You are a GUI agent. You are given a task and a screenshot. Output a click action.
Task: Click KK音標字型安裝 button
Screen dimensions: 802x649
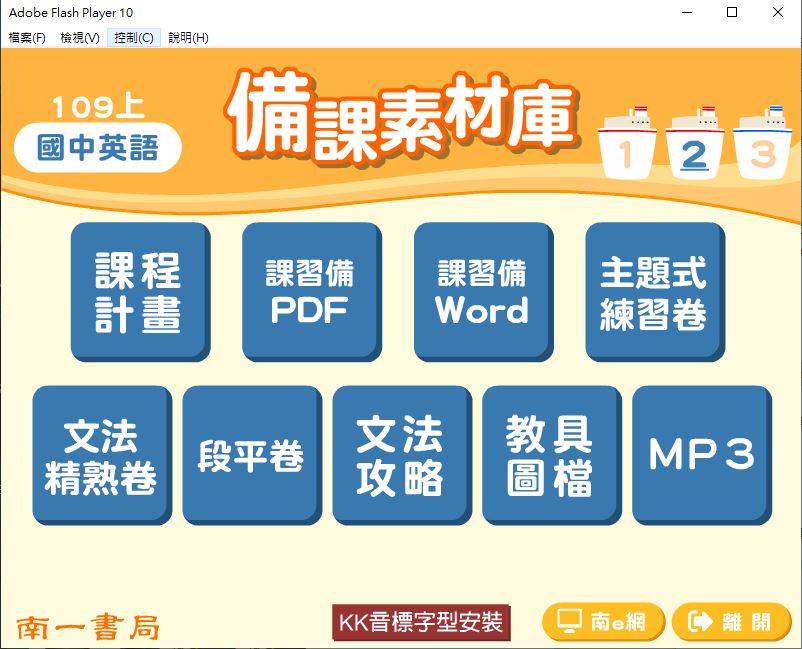click(x=421, y=622)
